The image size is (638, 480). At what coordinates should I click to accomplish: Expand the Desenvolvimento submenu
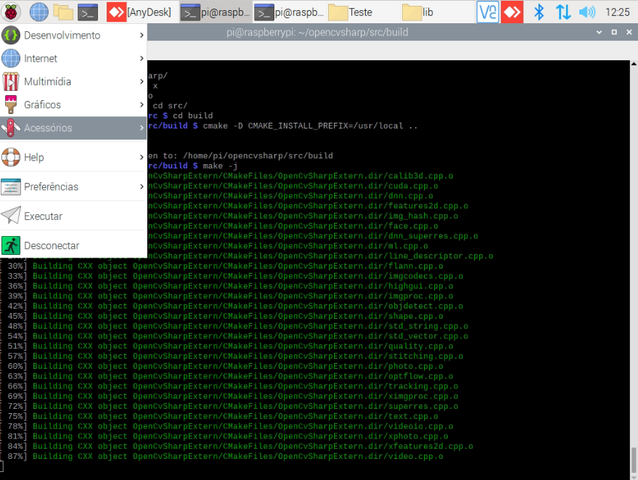[73, 35]
